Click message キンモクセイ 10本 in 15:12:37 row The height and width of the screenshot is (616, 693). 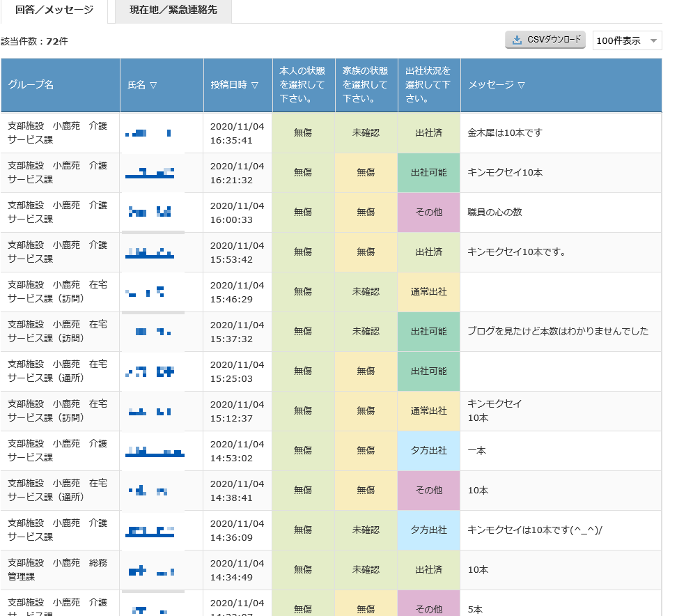pyautogui.click(x=495, y=411)
